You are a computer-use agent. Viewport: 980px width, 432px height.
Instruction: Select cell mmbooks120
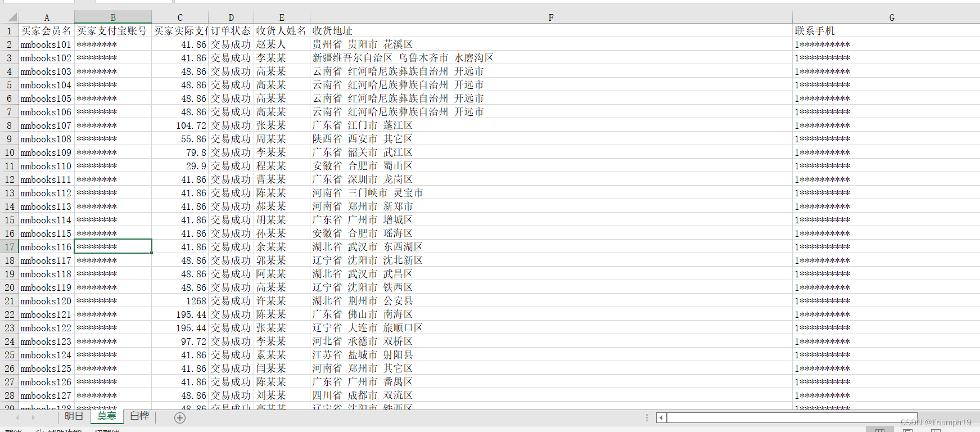(47, 301)
